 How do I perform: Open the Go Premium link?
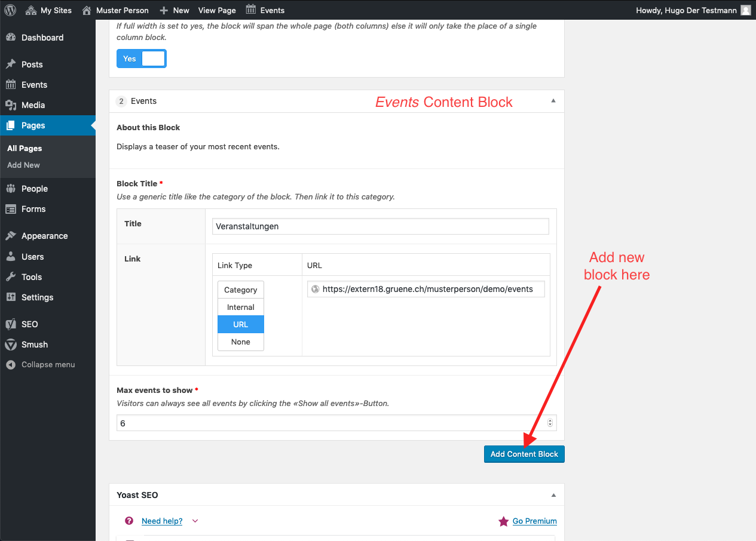pos(535,521)
